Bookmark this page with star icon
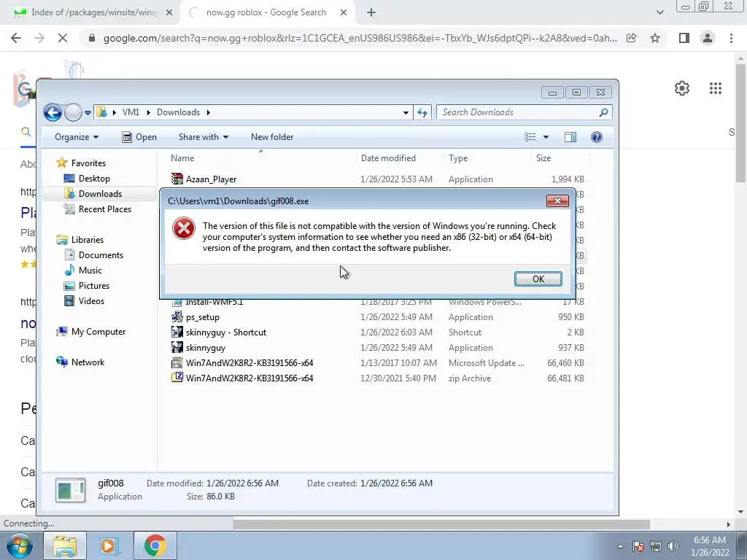 tap(655, 38)
